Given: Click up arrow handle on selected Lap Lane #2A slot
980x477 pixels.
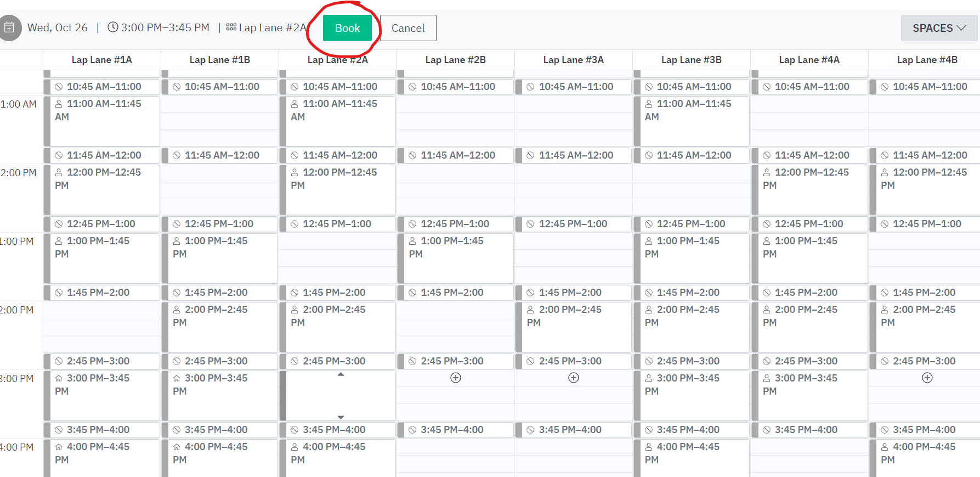Looking at the screenshot, I should 341,374.
